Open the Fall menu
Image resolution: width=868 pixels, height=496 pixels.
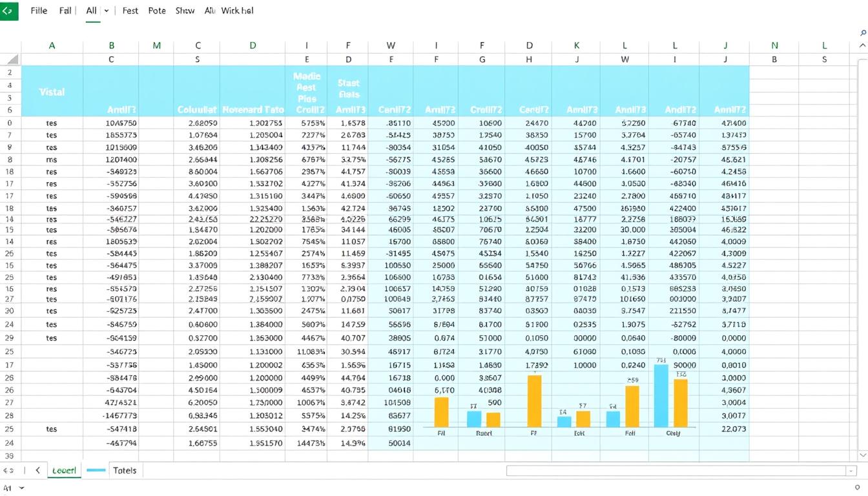(65, 11)
